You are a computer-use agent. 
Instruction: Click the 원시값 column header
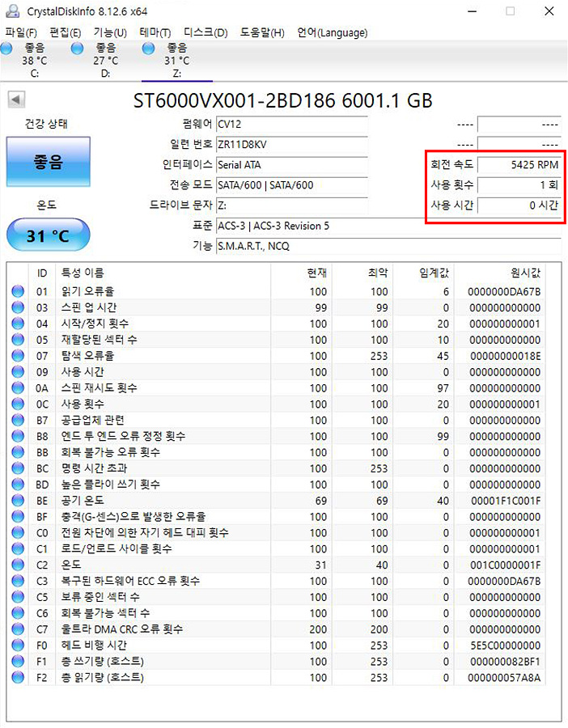click(x=500, y=273)
